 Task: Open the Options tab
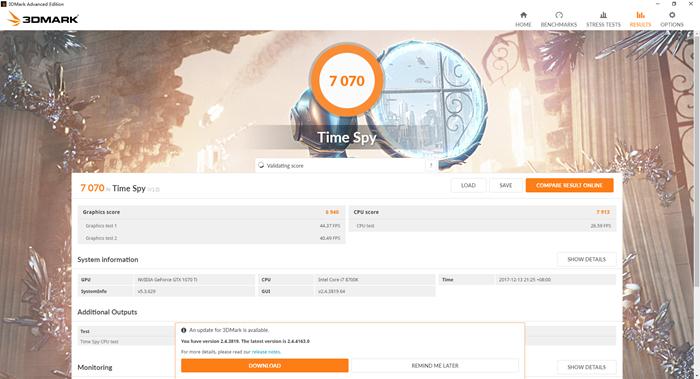(672, 20)
